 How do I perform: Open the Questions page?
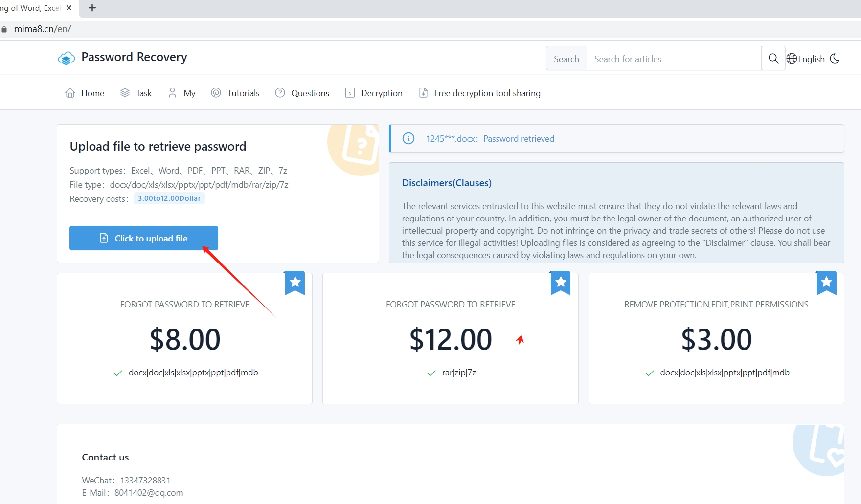coord(302,93)
